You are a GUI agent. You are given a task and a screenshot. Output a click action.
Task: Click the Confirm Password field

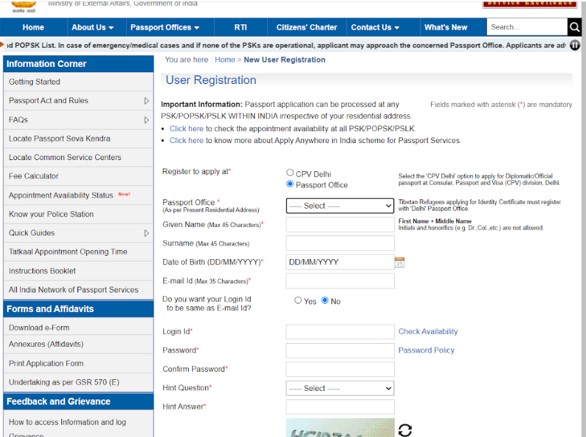tap(340, 369)
